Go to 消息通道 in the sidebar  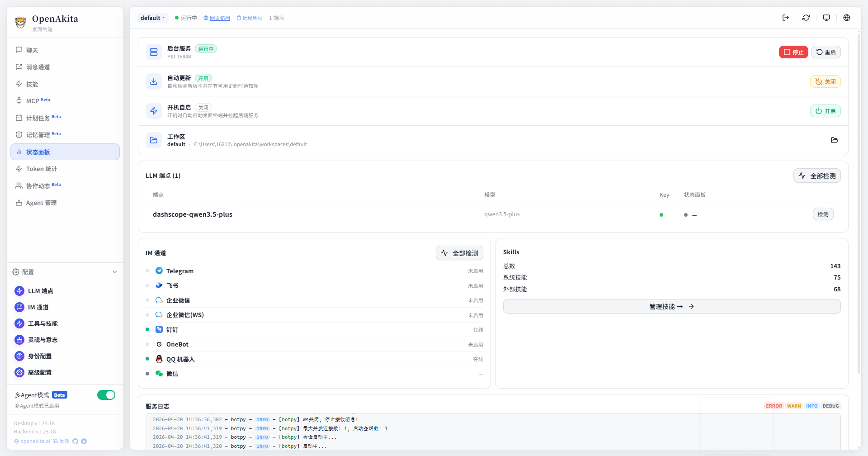pyautogui.click(x=65, y=67)
